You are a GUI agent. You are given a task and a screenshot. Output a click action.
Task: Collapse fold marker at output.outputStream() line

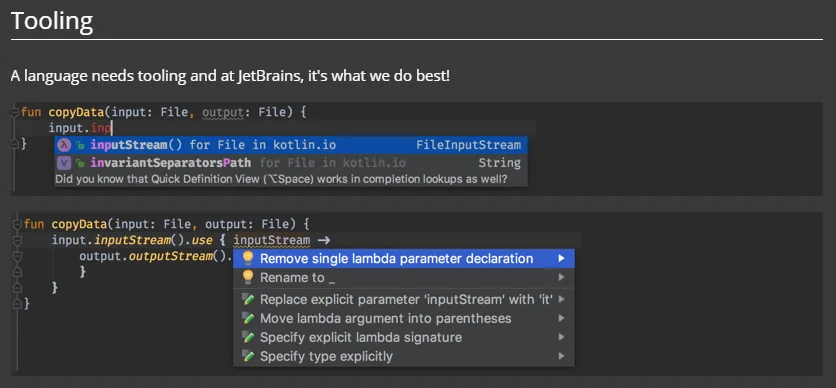click(x=18, y=257)
